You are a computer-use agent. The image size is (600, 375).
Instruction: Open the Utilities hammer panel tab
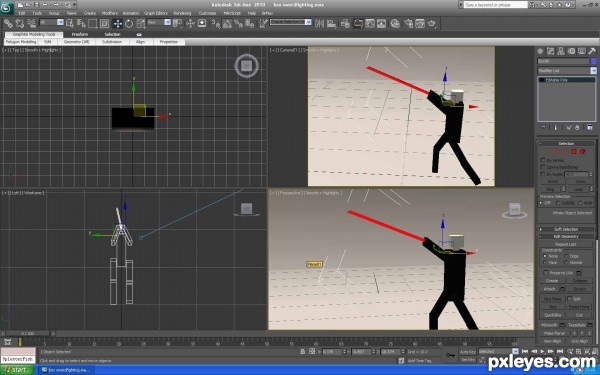pyautogui.click(x=592, y=51)
